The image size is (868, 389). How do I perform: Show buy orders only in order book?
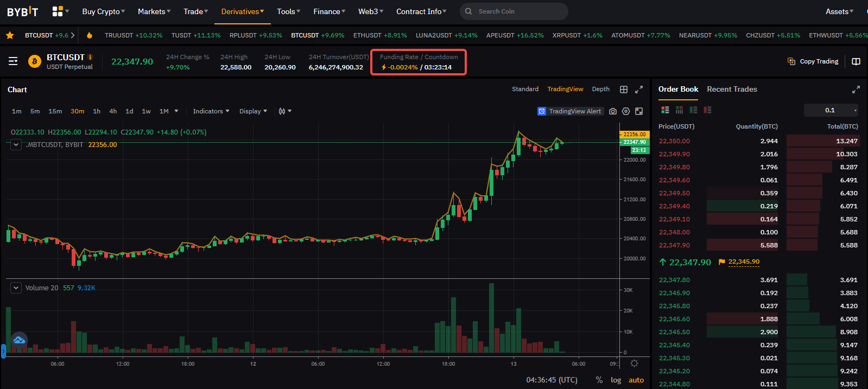coord(693,110)
